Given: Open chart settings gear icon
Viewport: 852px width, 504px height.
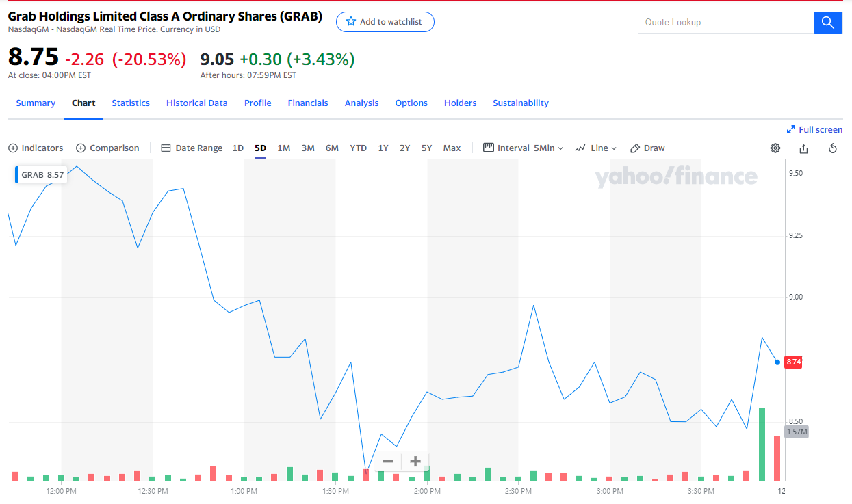Looking at the screenshot, I should [775, 148].
